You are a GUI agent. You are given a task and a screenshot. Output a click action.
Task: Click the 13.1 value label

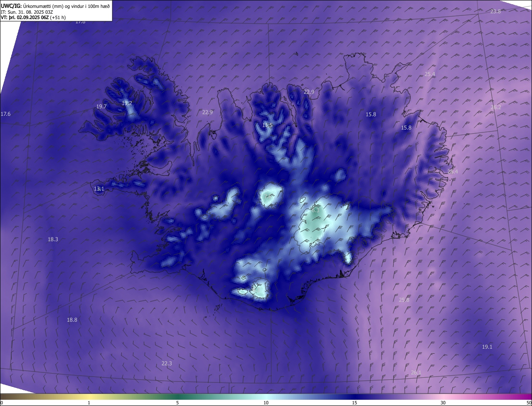pos(99,189)
